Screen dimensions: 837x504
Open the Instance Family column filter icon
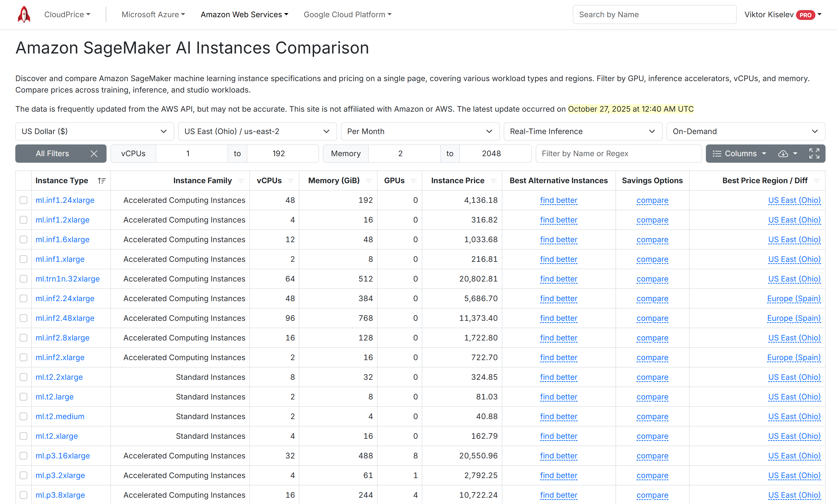pos(241,180)
